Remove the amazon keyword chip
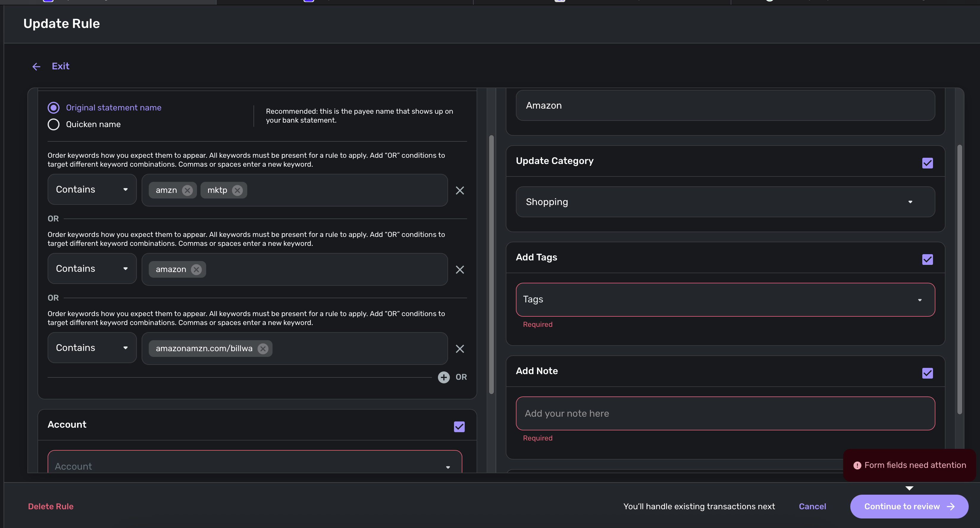The image size is (980, 528). (x=196, y=270)
